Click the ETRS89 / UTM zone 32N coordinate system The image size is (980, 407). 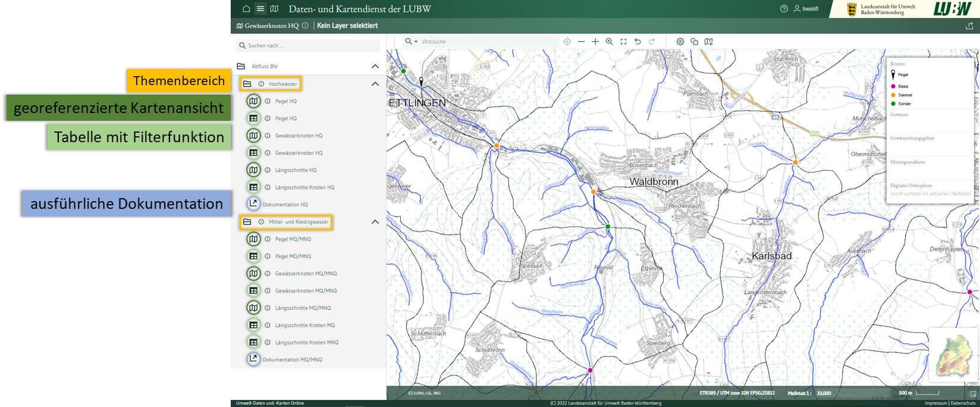click(737, 393)
